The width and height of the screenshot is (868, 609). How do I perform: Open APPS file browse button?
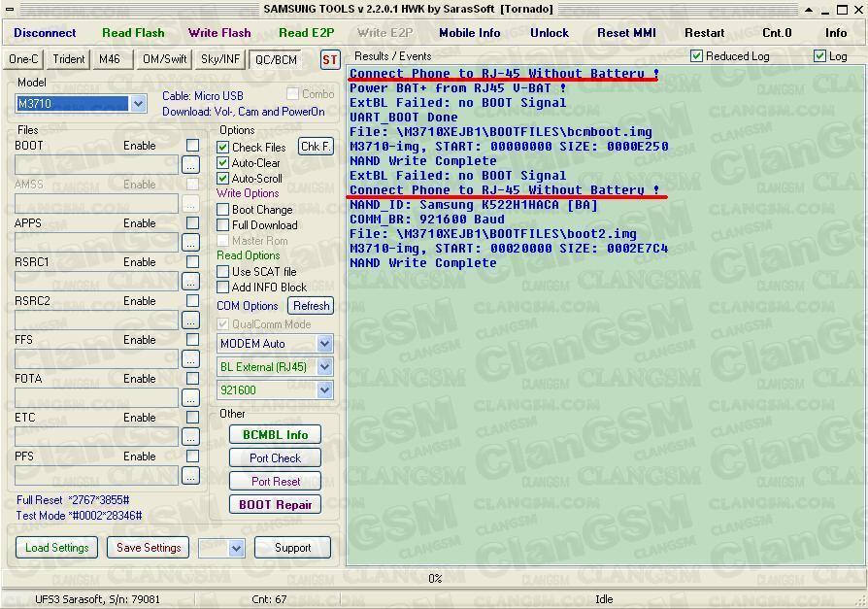190,242
